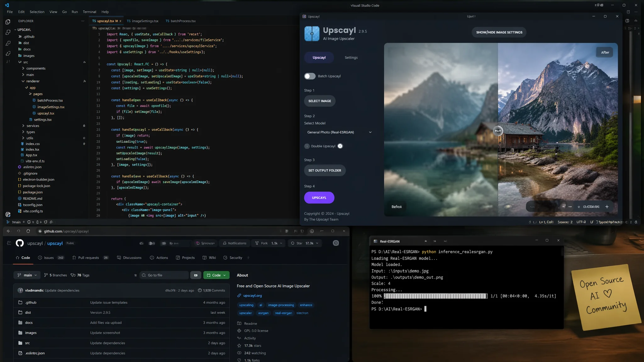The width and height of the screenshot is (644, 362).
Task: Click the stars count star icon in About
Action: point(239,346)
